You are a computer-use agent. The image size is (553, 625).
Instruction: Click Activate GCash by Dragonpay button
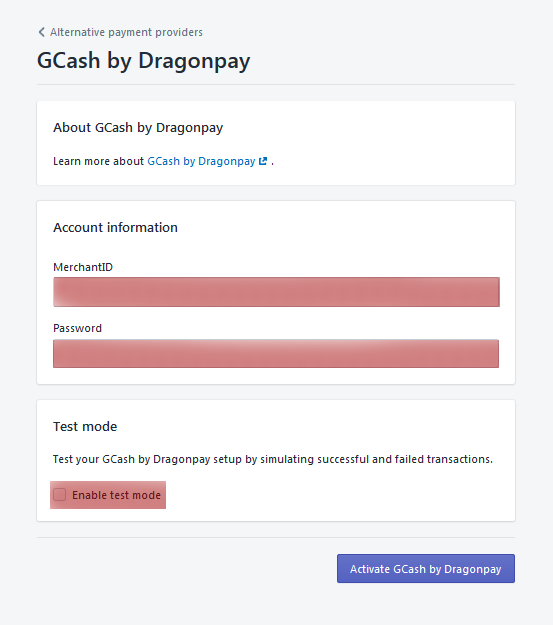click(426, 569)
